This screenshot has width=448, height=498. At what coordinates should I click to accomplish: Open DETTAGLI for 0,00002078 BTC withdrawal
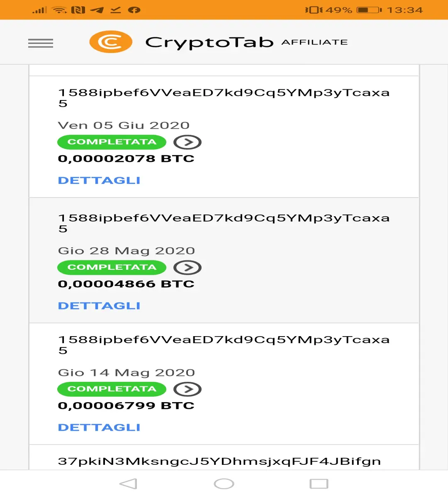tap(99, 181)
